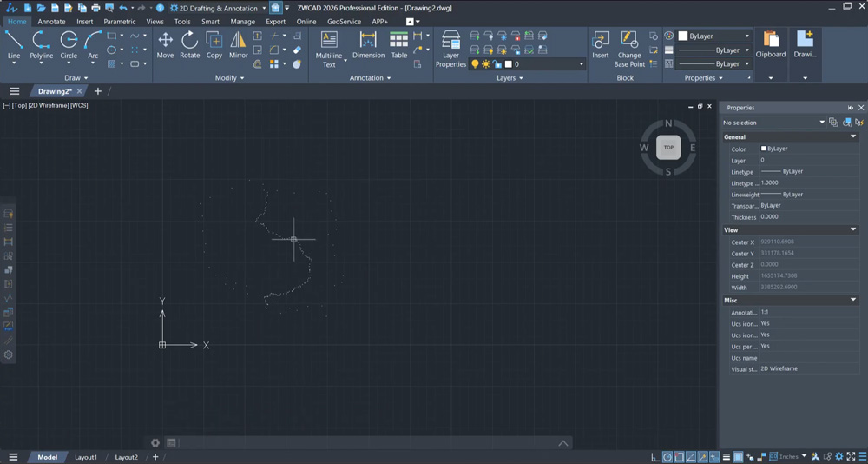This screenshot has width=868, height=464.
Task: Open Layer Properties manager
Action: tap(450, 49)
